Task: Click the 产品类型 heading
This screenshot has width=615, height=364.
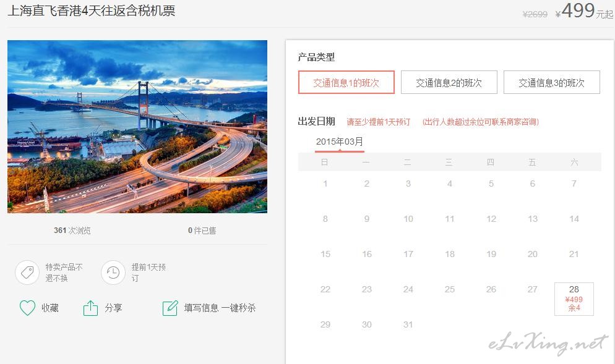Action: coord(316,57)
